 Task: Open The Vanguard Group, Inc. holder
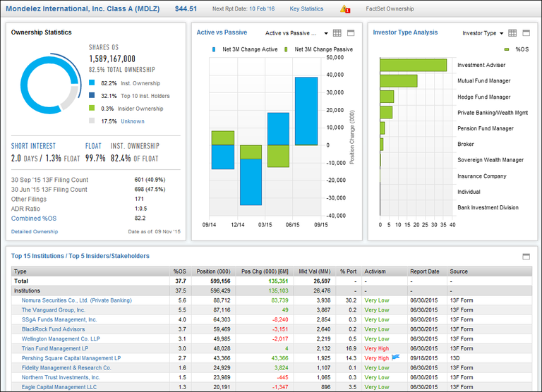[x=53, y=310]
